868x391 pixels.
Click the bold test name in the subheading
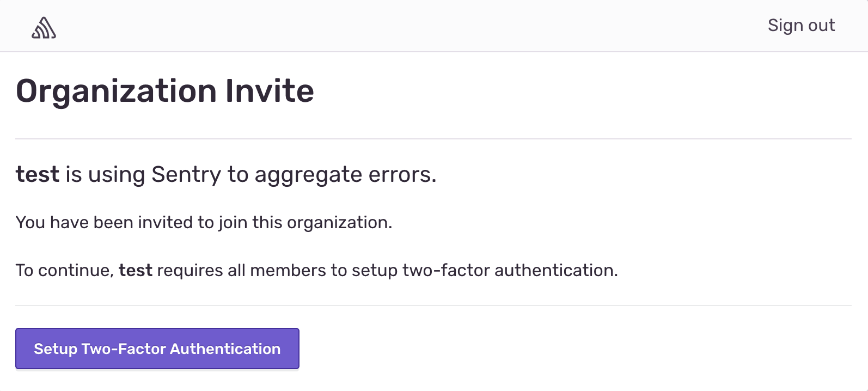coord(37,175)
